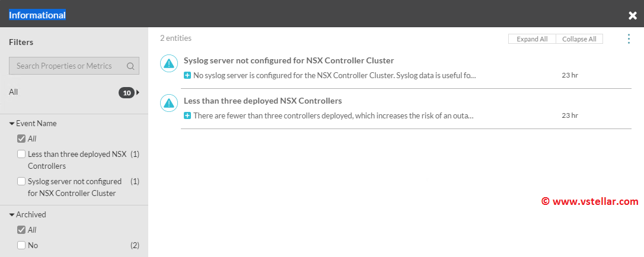Collapse the Archived filter section
Screen dimensions: 644x257
coord(12,215)
